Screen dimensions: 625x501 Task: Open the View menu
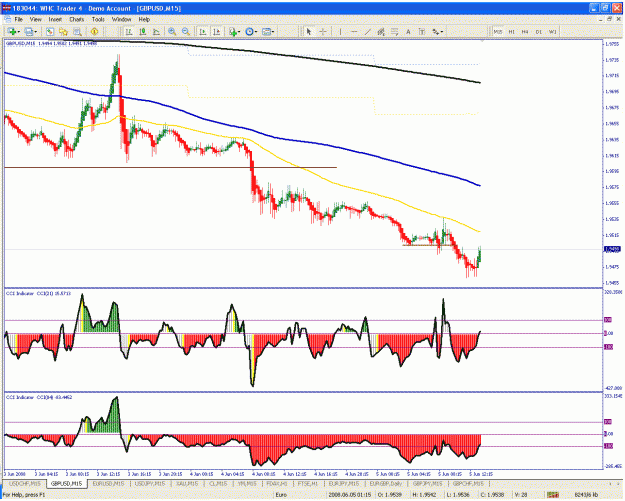point(35,19)
